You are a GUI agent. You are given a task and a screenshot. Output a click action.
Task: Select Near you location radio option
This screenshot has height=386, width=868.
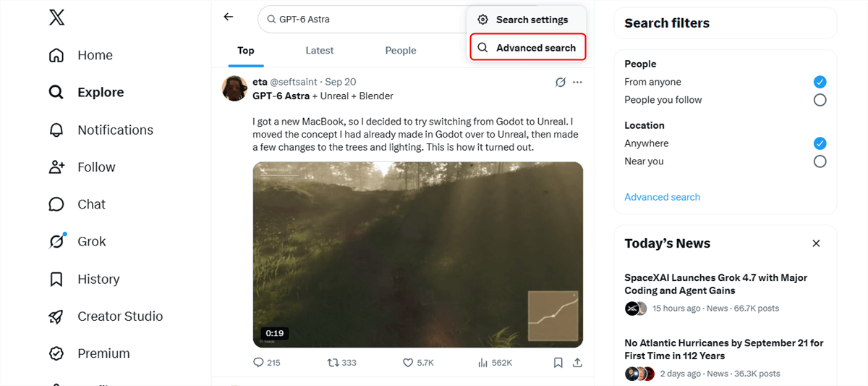click(x=820, y=161)
